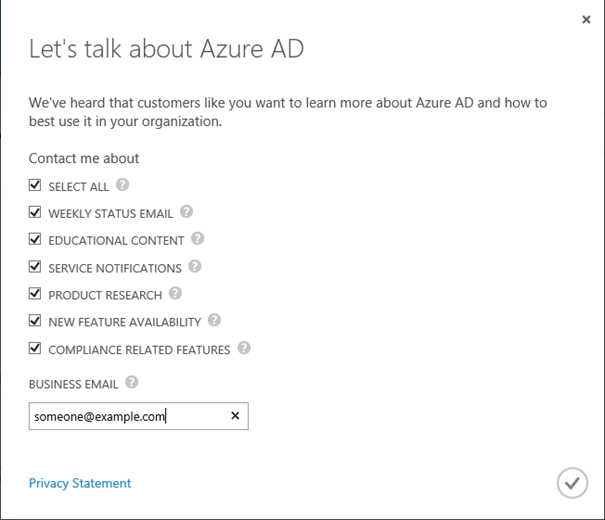Click help icon next to SELECT ALL
Screen dimensions: 605x520
point(122,185)
